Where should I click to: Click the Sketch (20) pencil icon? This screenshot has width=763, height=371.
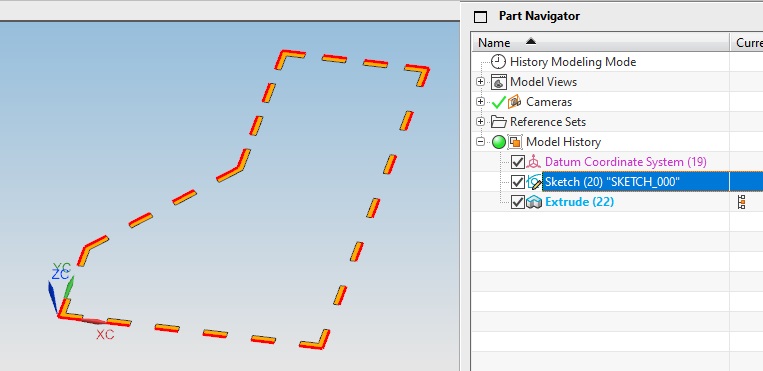pos(534,182)
